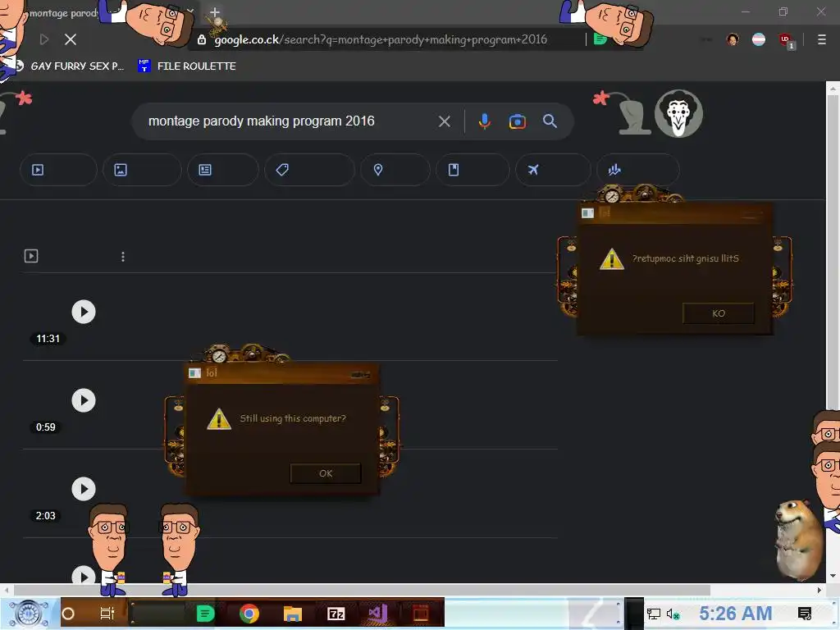Image resolution: width=840 pixels, height=630 pixels.
Task: Play the 2:03 video result
Action: 84,489
